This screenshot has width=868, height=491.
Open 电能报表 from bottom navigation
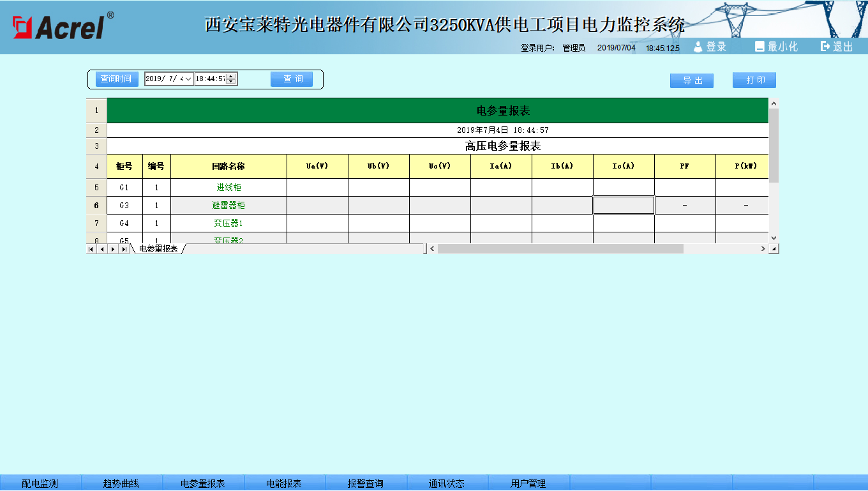(x=284, y=483)
